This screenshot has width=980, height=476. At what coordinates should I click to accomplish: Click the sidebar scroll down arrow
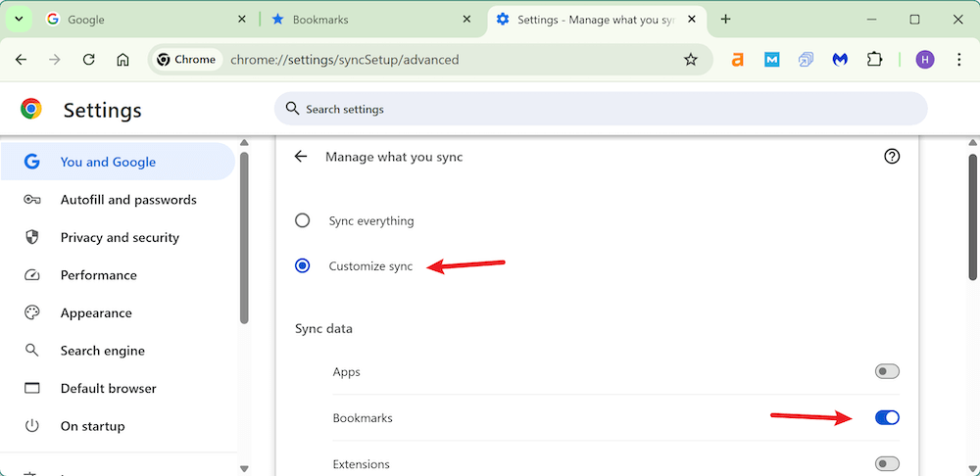tap(244, 468)
